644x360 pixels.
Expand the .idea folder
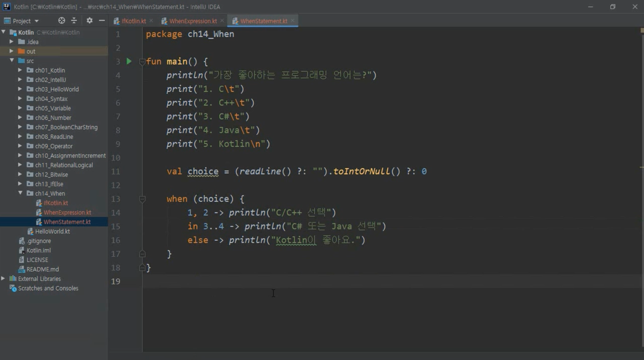[11, 41]
